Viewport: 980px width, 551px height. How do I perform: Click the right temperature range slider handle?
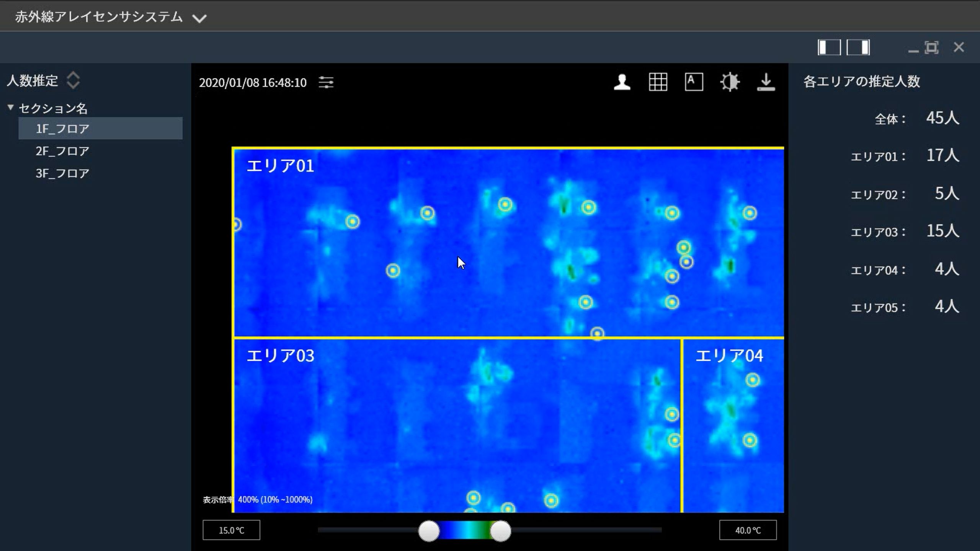[x=500, y=531]
